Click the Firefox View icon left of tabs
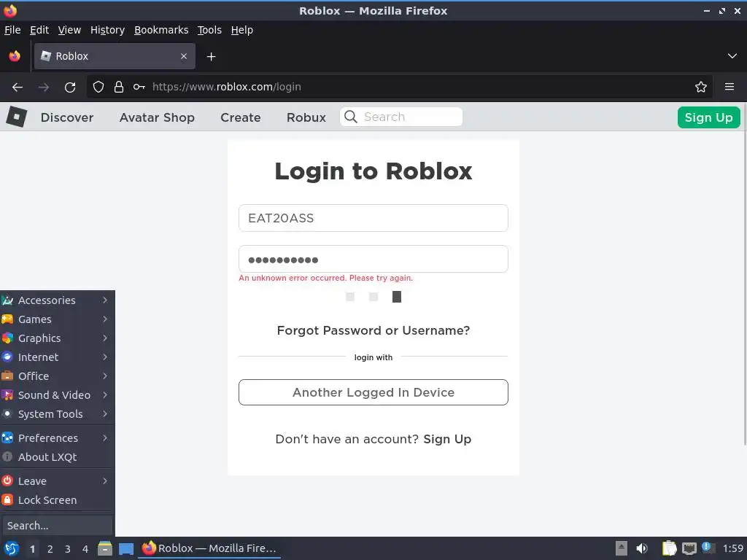Viewport: 747px width, 560px height. point(15,56)
